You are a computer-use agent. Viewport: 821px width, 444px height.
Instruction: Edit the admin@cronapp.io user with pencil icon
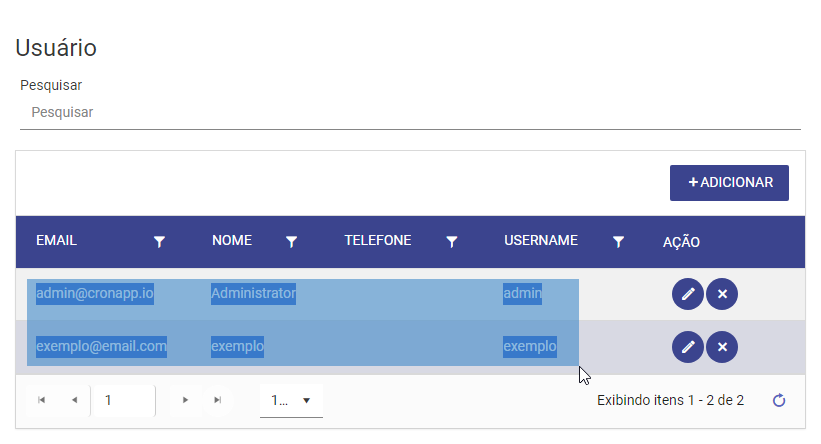[687, 294]
